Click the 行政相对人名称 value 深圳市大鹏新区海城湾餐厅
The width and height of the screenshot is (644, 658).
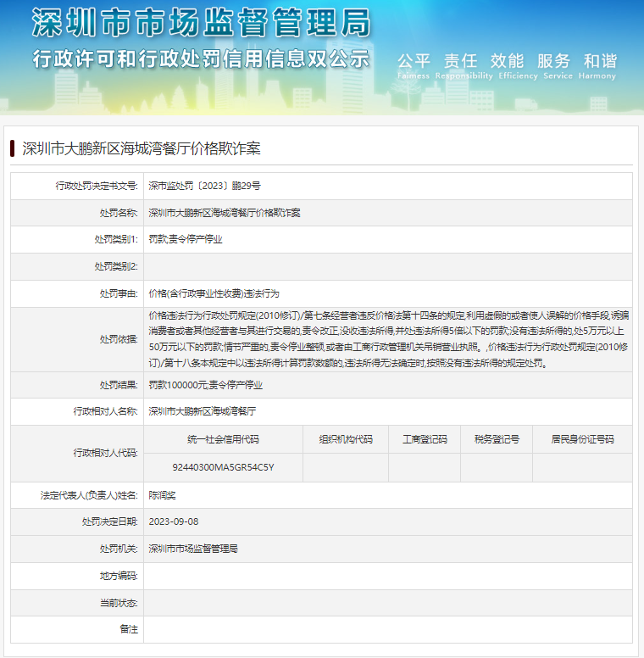click(x=202, y=411)
